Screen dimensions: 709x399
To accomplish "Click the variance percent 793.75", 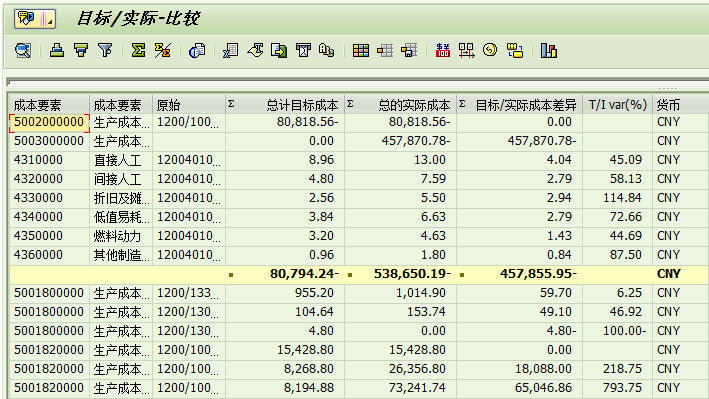I will [x=622, y=388].
